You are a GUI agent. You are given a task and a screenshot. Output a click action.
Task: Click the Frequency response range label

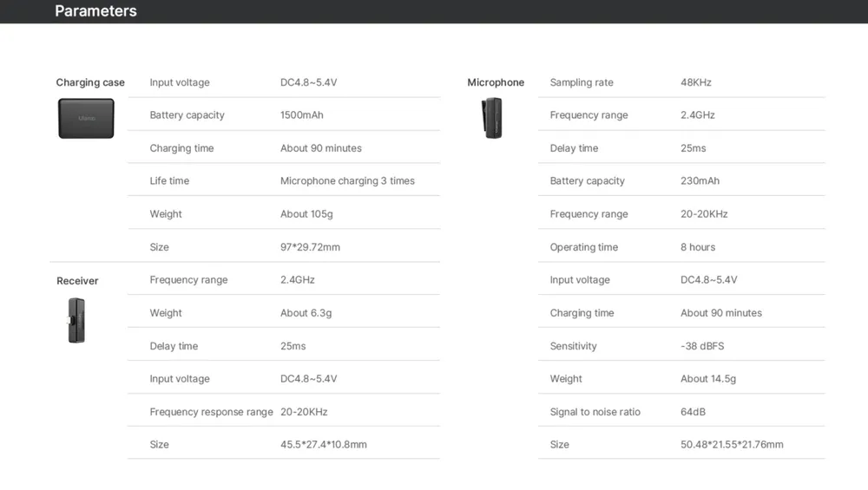tap(211, 412)
